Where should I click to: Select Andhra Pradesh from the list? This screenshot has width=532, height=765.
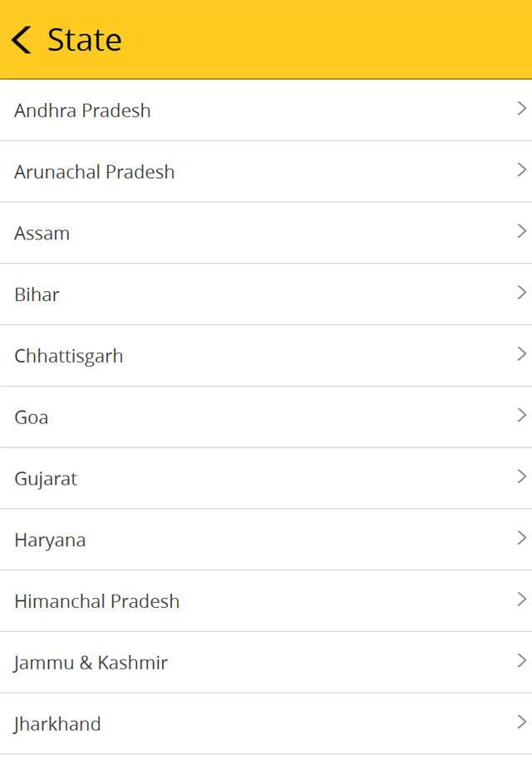[x=82, y=111]
